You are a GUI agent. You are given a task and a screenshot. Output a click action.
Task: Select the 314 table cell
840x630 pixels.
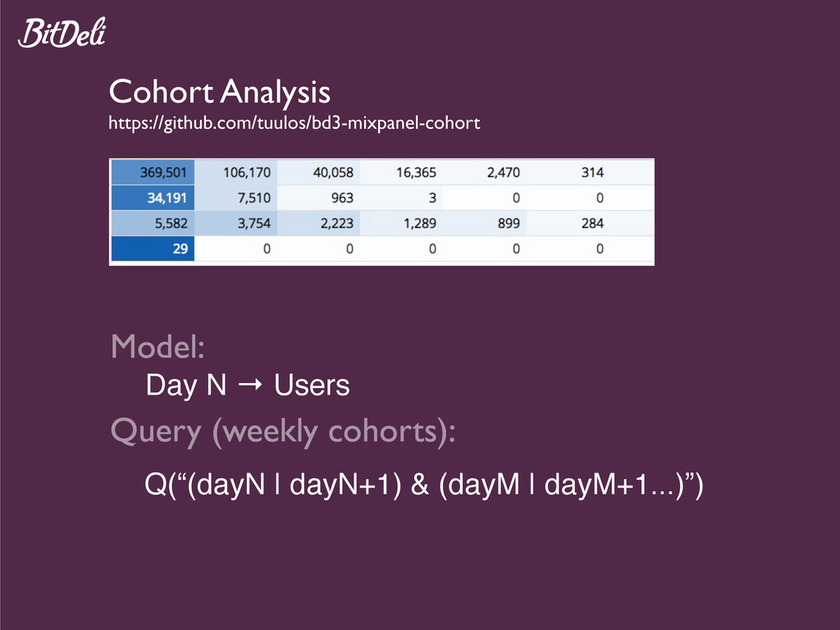[568, 172]
